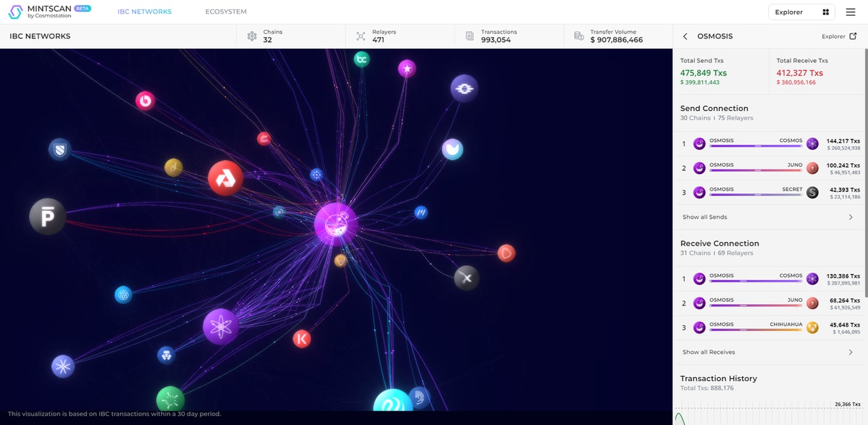Image resolution: width=868 pixels, height=425 pixels.
Task: Expand Show all Sends
Action: tap(705, 217)
